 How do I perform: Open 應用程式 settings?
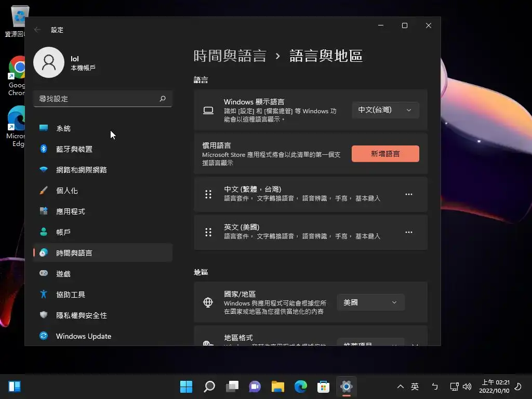pos(103,211)
